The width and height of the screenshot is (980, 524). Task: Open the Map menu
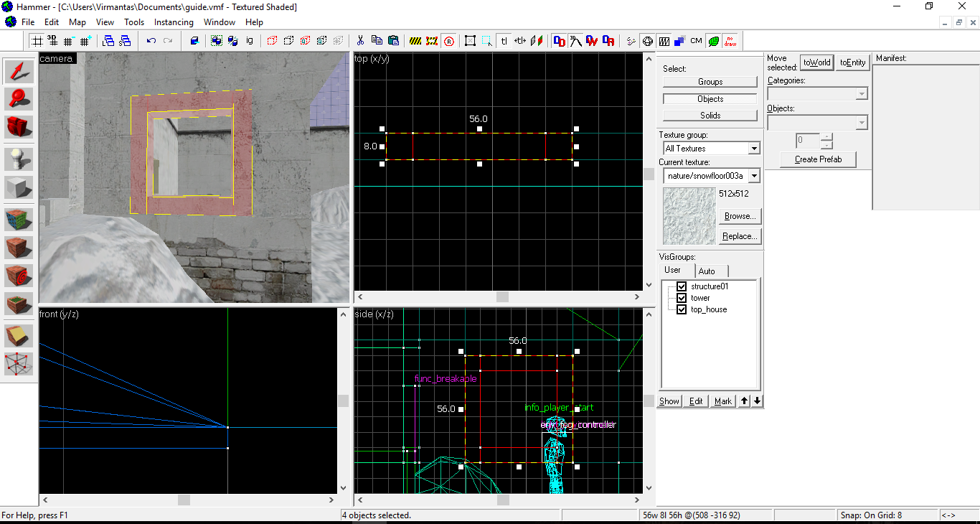77,22
